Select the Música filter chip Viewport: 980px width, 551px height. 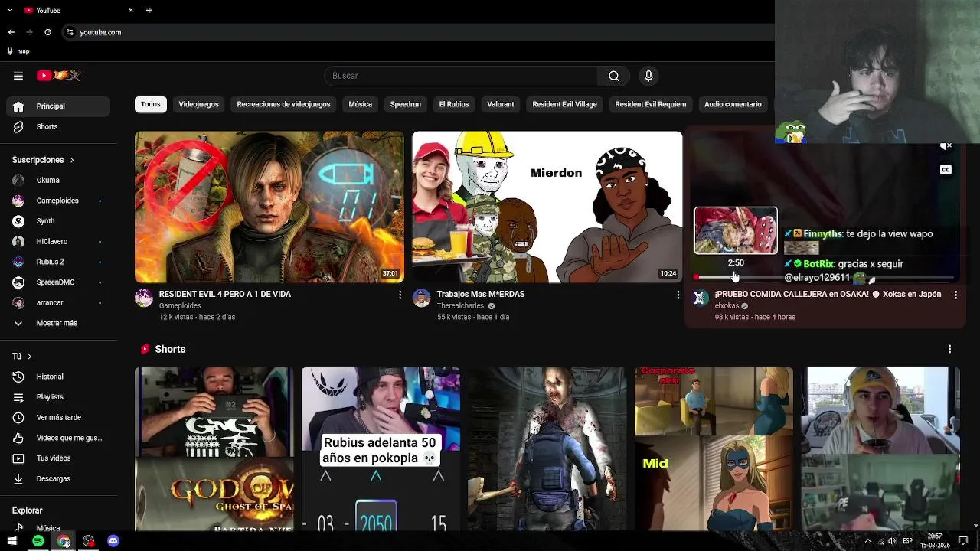(361, 104)
